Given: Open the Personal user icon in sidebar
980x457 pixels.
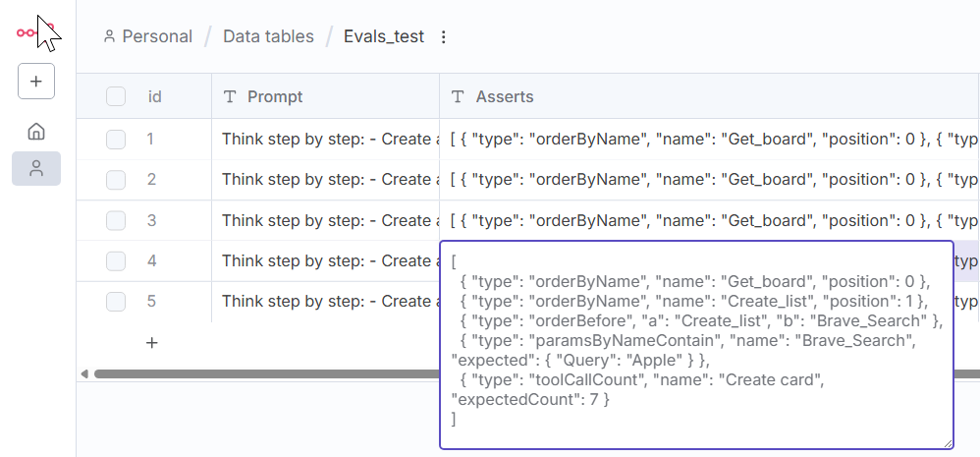Looking at the screenshot, I should click(x=36, y=168).
